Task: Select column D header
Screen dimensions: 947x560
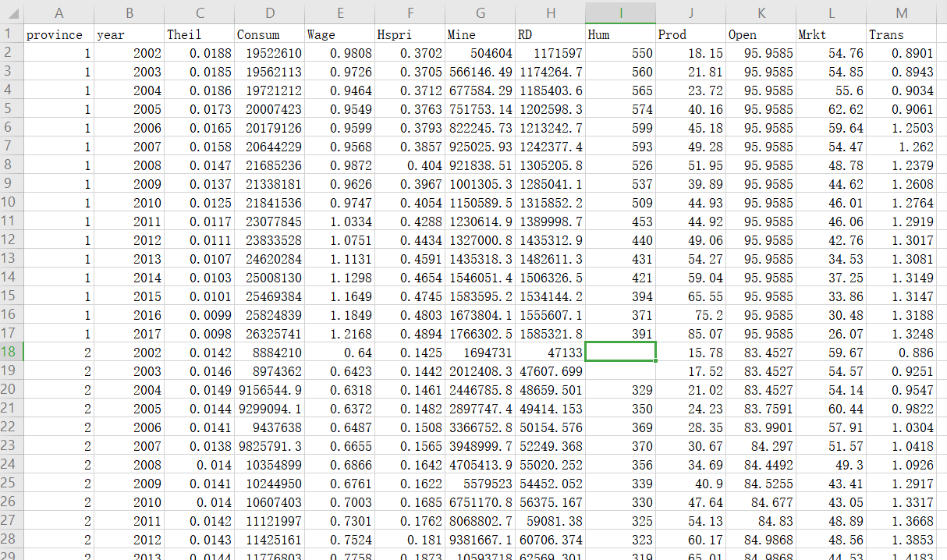Action: (x=270, y=12)
